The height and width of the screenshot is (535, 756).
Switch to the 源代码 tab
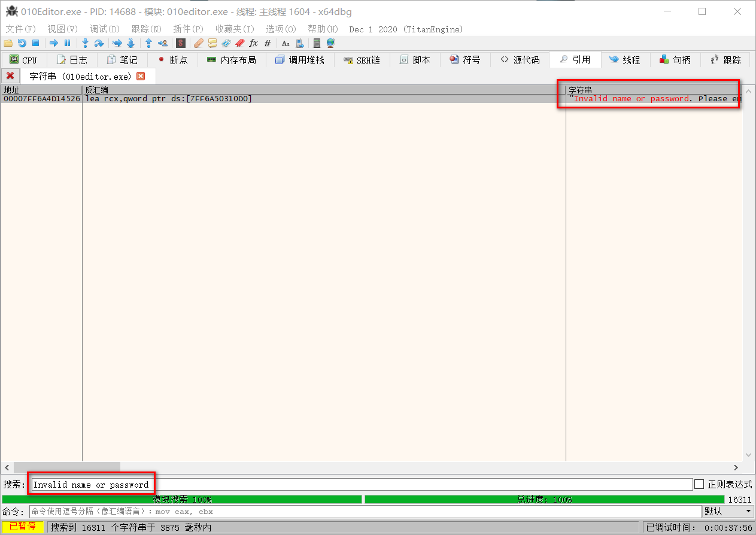click(520, 60)
